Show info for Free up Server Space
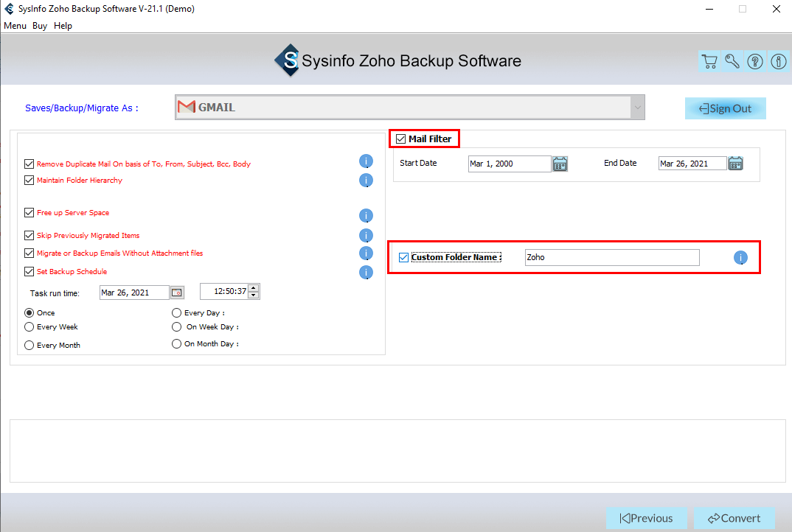Image resolution: width=792 pixels, height=532 pixels. 366,215
